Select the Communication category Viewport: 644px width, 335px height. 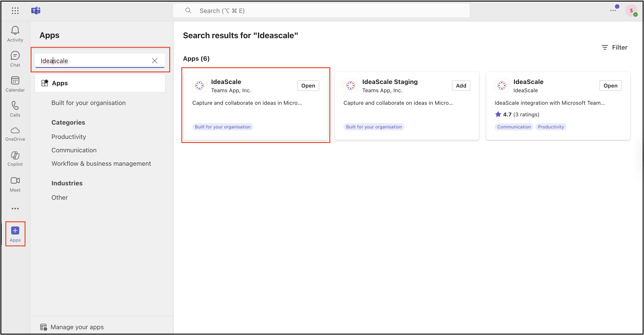coord(74,150)
